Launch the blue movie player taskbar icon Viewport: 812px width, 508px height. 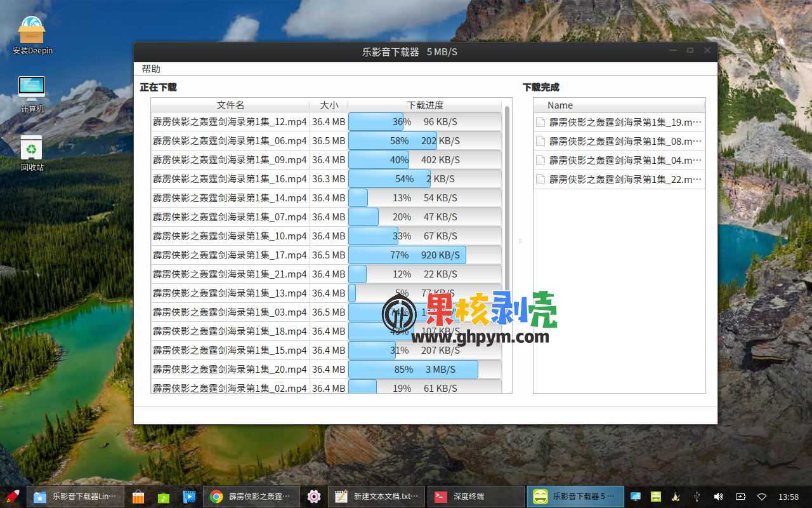[x=189, y=497]
